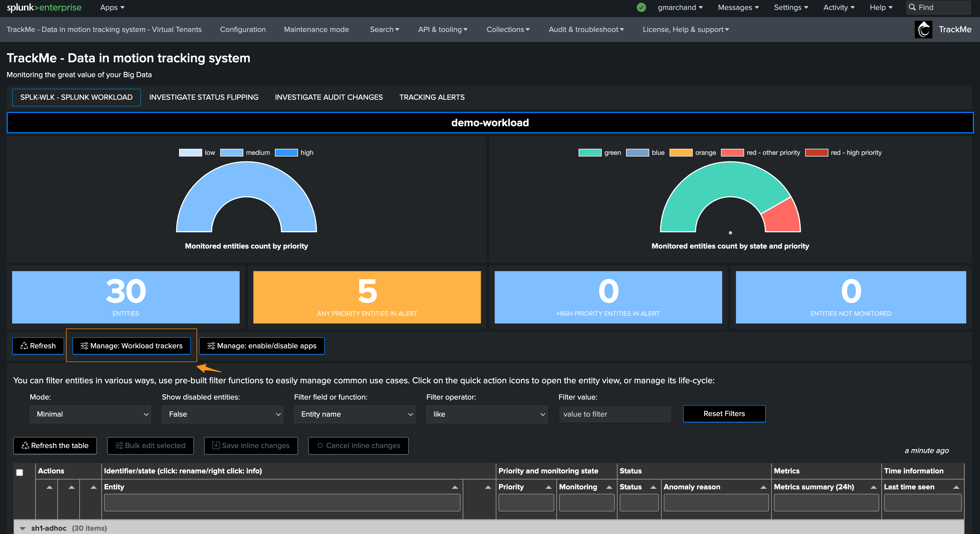Screen dimensions: 980x534
Task: Open the Messages dropdown
Action: point(738,8)
